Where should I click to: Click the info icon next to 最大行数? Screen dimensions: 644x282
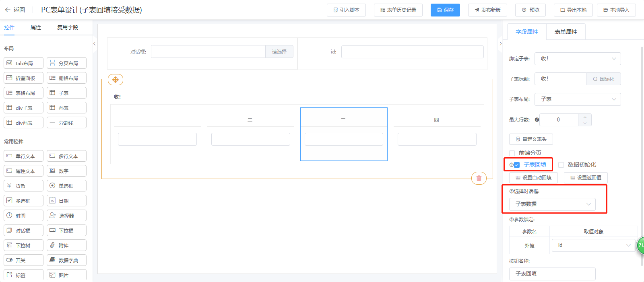coord(537,120)
